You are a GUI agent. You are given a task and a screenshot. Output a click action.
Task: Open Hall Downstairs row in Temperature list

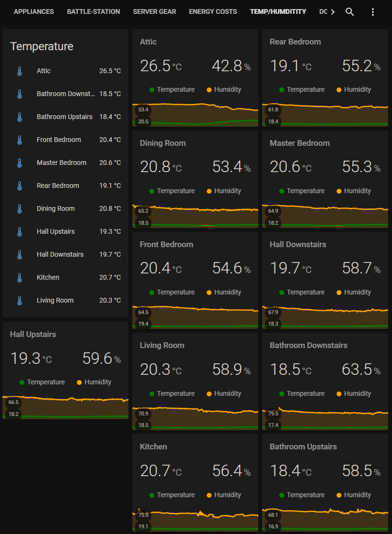65,254
